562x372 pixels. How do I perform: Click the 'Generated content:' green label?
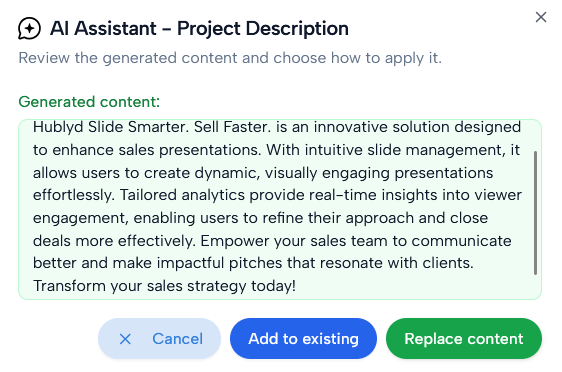pyautogui.click(x=89, y=102)
